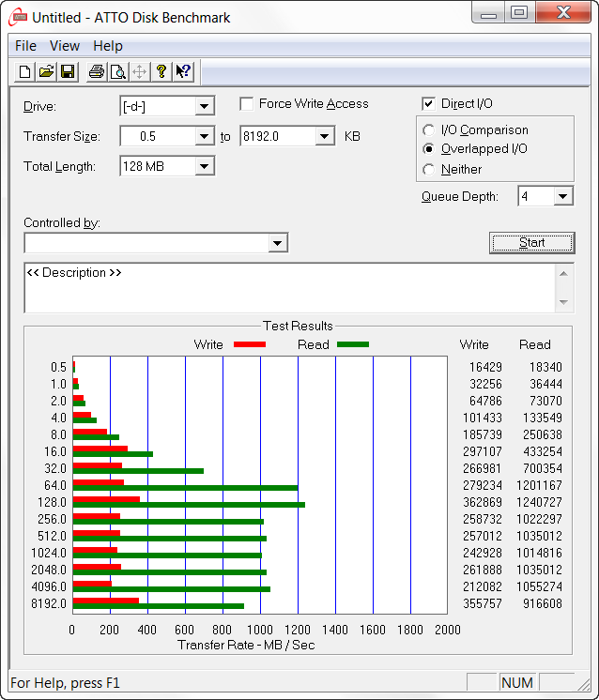
Task: Click the read value 1240727
Action: (539, 502)
